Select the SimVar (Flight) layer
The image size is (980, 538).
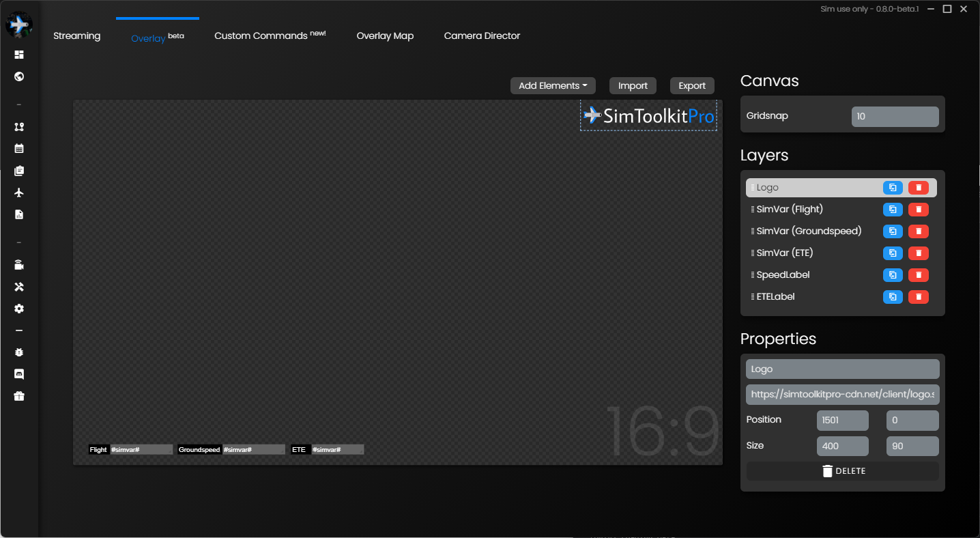pos(841,210)
